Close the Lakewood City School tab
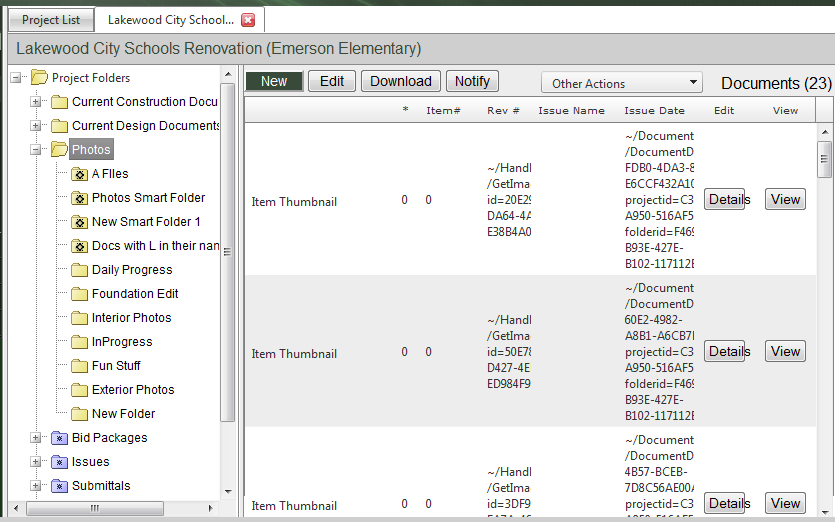This screenshot has height=522, width=835. 248,20
